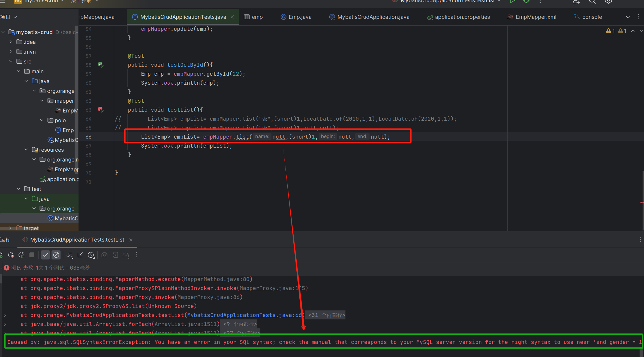
Task: Expand the .mvn folder
Action: pos(11,52)
